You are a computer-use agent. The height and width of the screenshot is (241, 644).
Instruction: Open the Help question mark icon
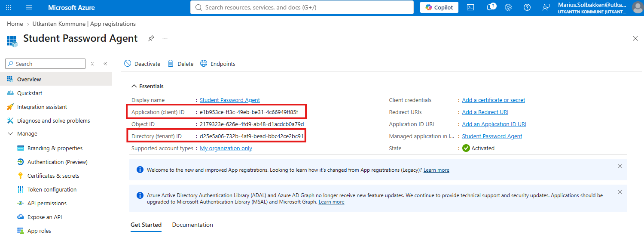pyautogui.click(x=527, y=7)
